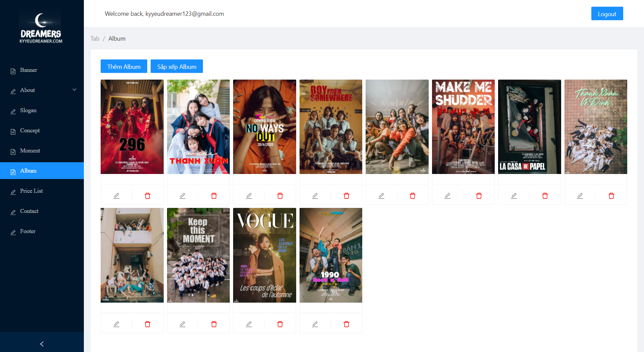Edit the 'Make Me Shudder' album

coord(447,195)
